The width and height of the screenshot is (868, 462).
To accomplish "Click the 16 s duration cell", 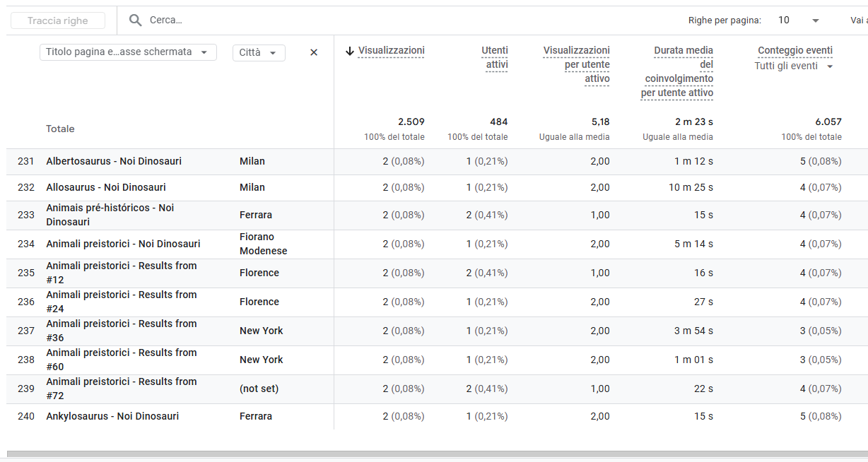I will (x=703, y=273).
